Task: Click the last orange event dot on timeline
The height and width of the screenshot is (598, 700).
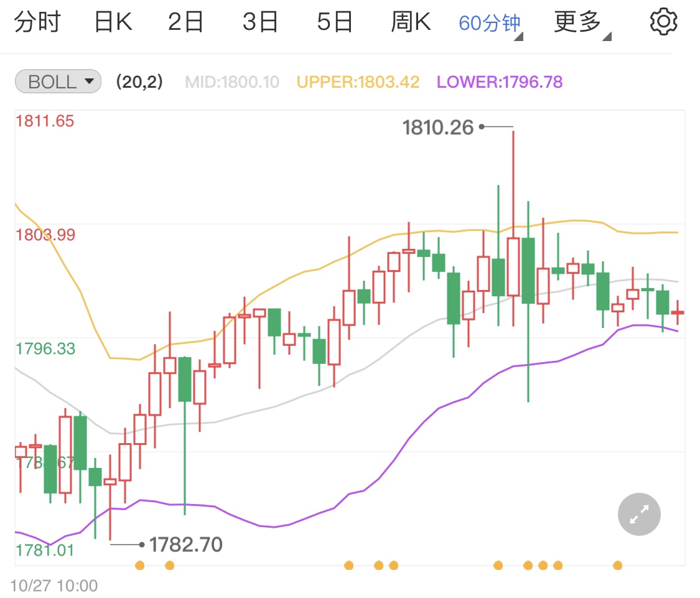Action: pos(617,565)
